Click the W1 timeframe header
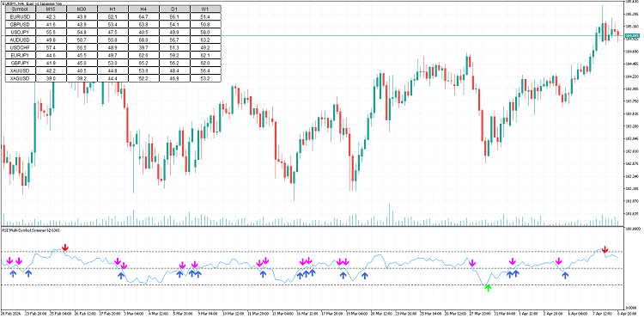644x318 pixels. 205,9
